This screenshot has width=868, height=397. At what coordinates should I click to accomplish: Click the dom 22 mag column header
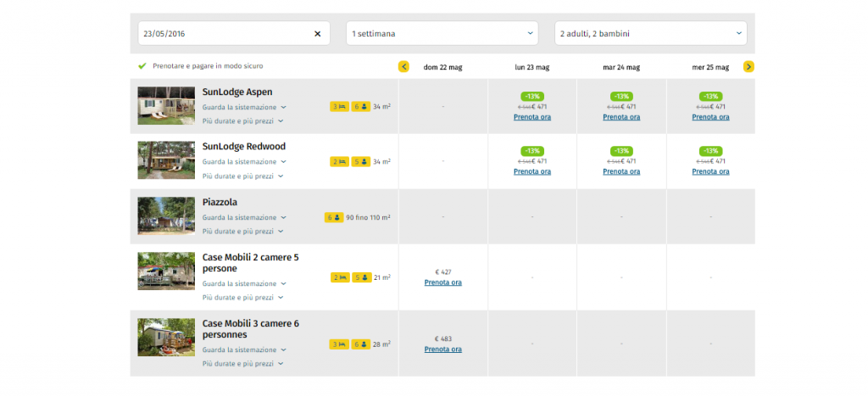(x=442, y=68)
